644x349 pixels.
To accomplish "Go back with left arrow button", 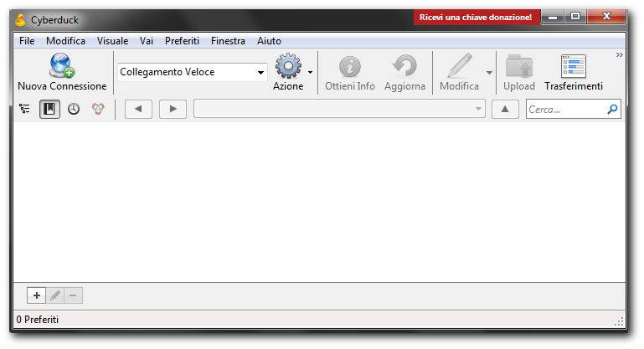I will point(138,109).
